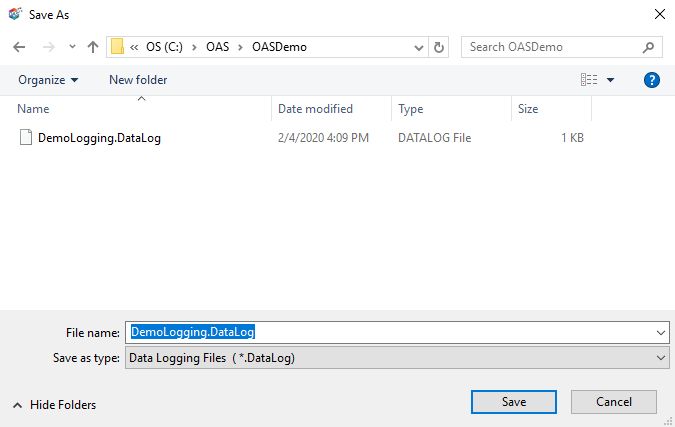Click the DATALOG File type cell
Image resolution: width=675 pixels, height=427 pixels.
point(434,138)
